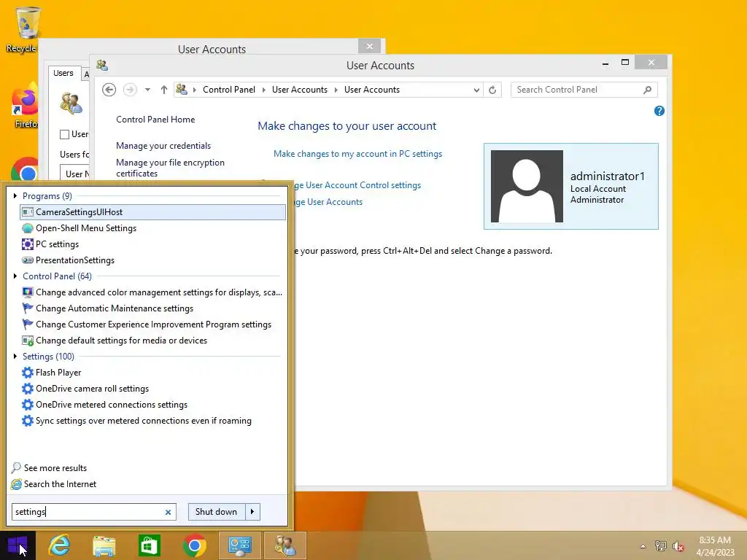The image size is (747, 560).
Task: Expand breadcrumb arrow after Control Panel
Action: 264,90
